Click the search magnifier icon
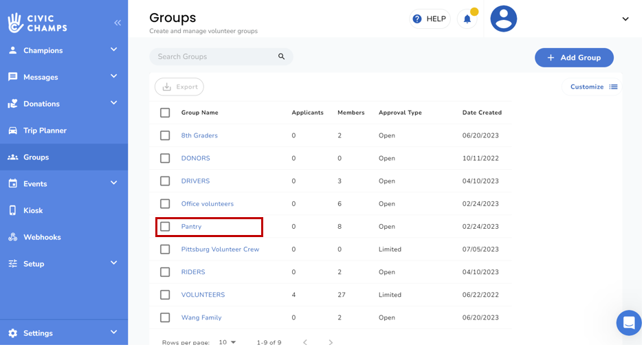This screenshot has height=347, width=644. (281, 57)
